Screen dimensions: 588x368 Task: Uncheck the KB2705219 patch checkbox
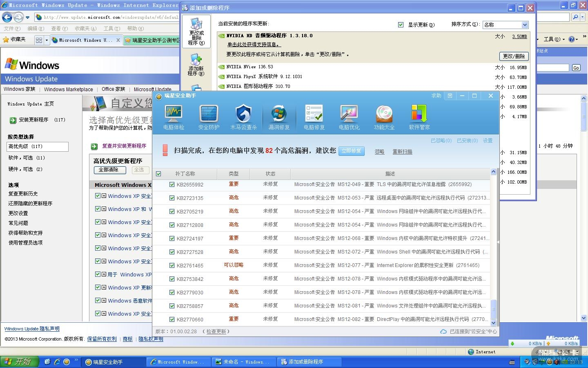(x=172, y=212)
